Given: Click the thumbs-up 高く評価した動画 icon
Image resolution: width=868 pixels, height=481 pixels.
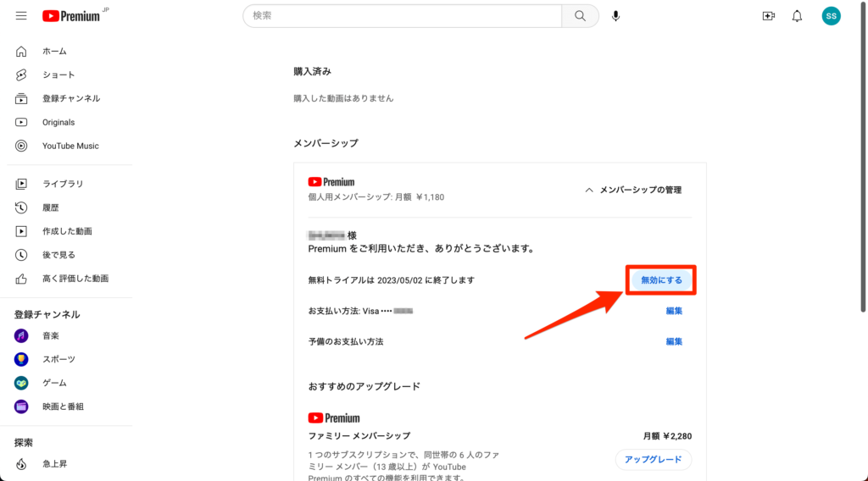Looking at the screenshot, I should coord(21,279).
